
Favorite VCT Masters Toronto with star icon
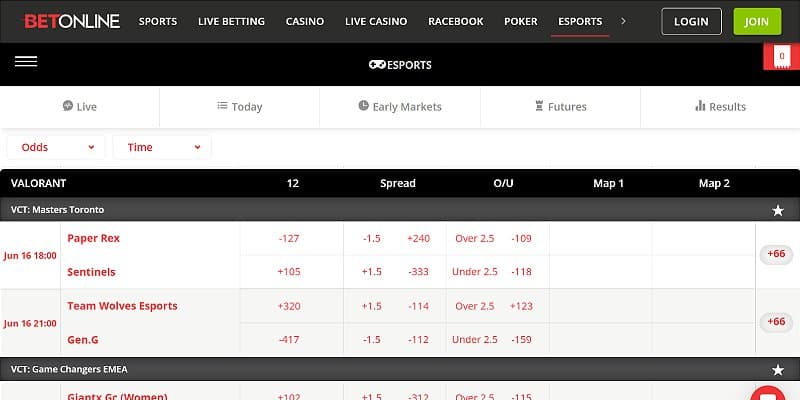pos(778,210)
